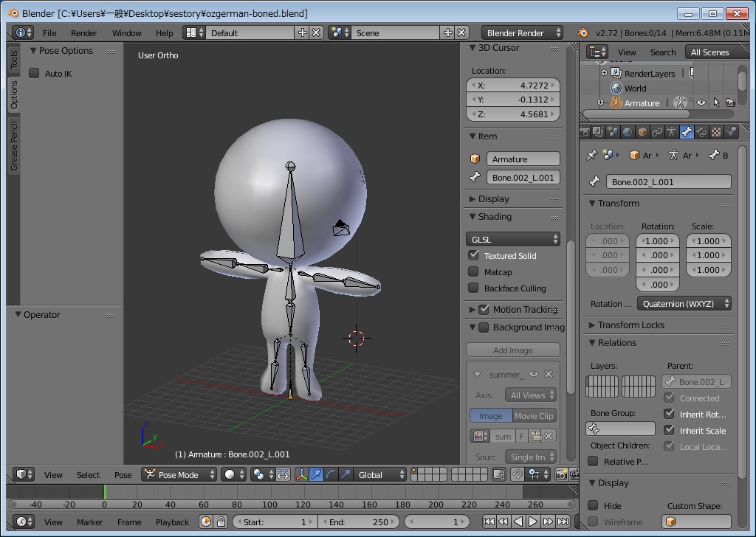Open the timeline editor type selector

click(23, 522)
